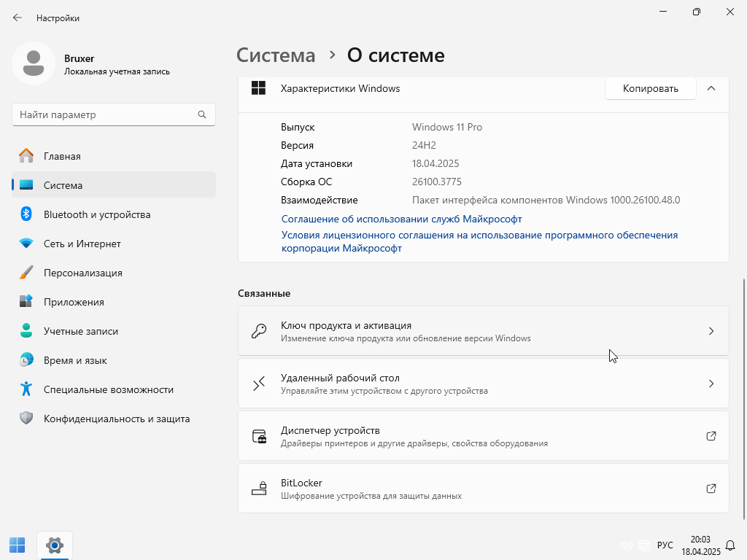Click the System monitor icon
Image resolution: width=747 pixels, height=560 pixels.
point(26,184)
